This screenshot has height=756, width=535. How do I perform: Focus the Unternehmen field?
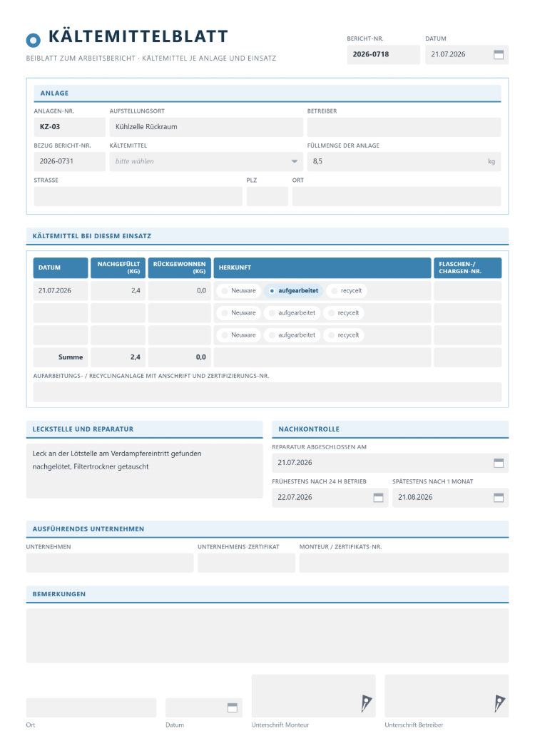click(x=110, y=563)
